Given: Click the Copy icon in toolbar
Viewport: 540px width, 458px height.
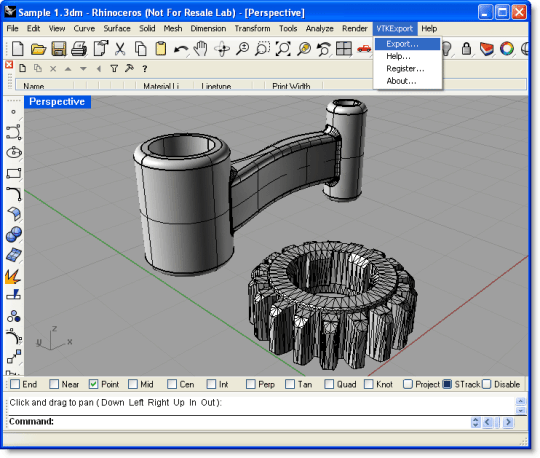Looking at the screenshot, I should tap(141, 49).
